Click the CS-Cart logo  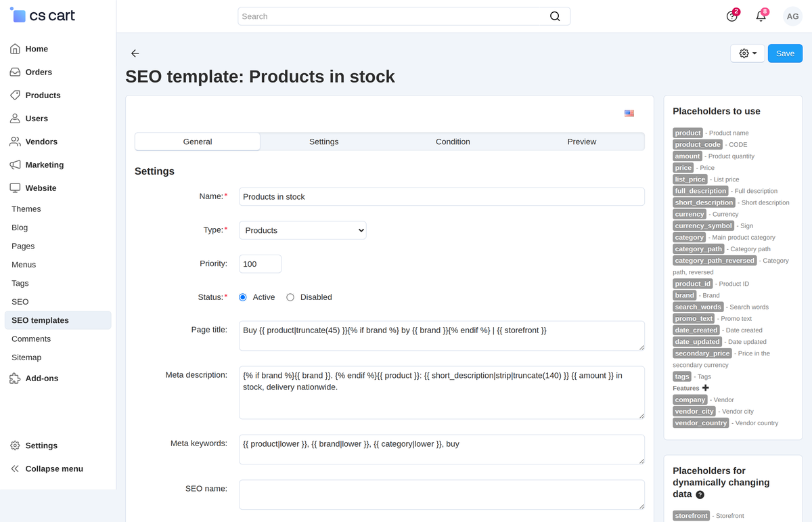point(43,15)
